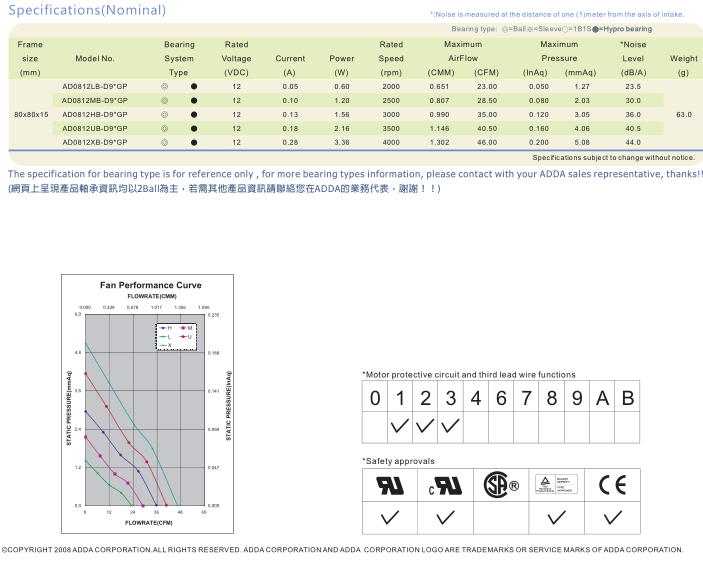This screenshot has width=703, height=567.
Task: Click the ball bearing symbol in AD0812XB-D9*GP row
Action: coord(165,143)
